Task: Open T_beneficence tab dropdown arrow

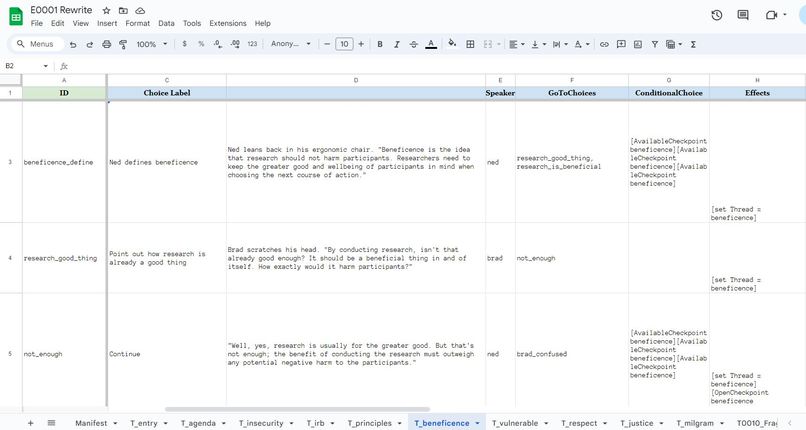Action: click(477, 423)
